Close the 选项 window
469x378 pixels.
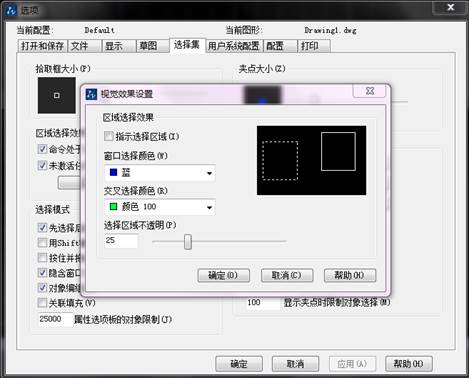point(450,7)
